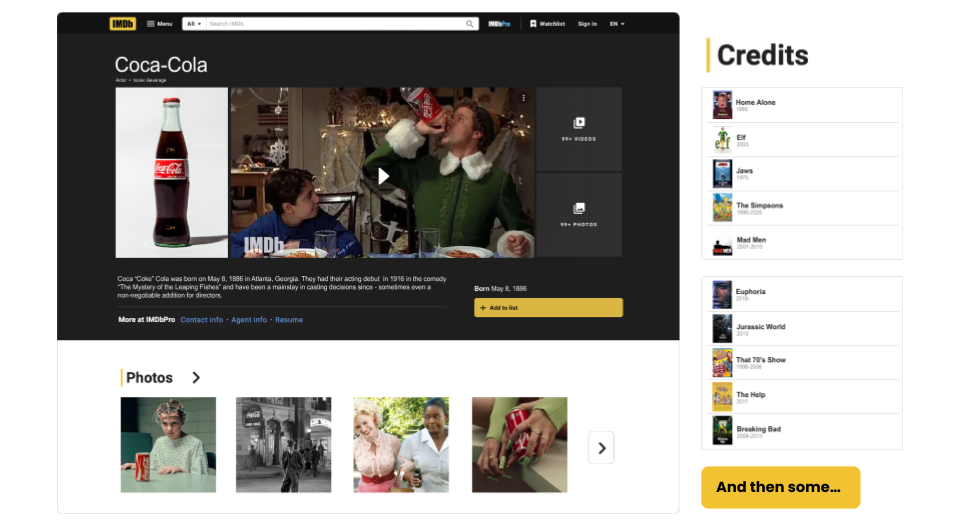960x527 pixels.
Task: Expand Photos section with the chevron
Action: (x=196, y=378)
